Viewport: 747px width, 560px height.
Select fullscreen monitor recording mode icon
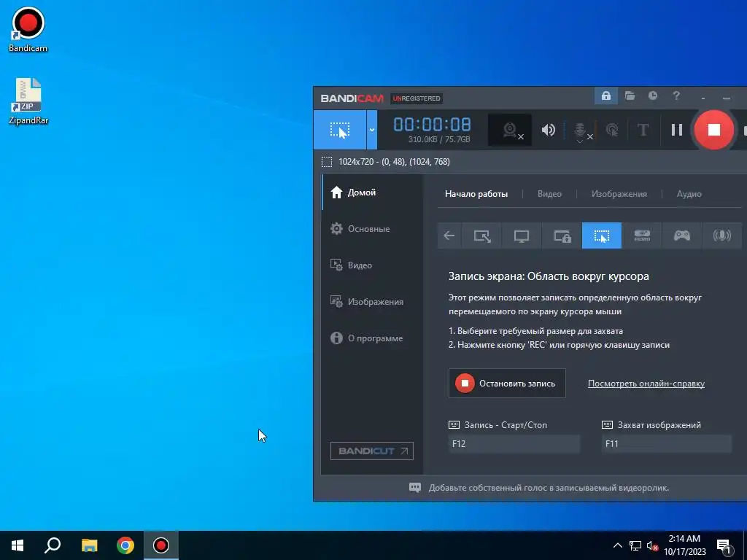521,236
